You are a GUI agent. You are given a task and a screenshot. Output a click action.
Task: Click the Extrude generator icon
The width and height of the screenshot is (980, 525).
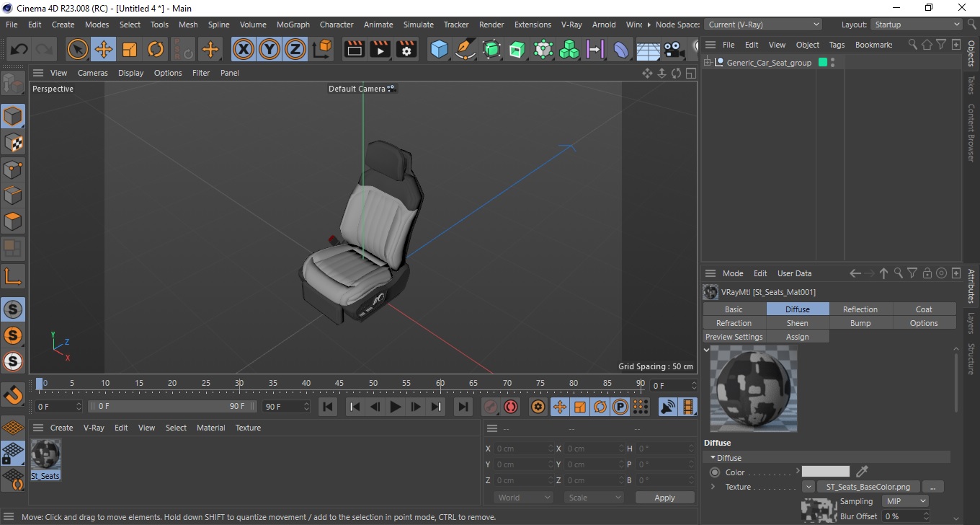[517, 50]
